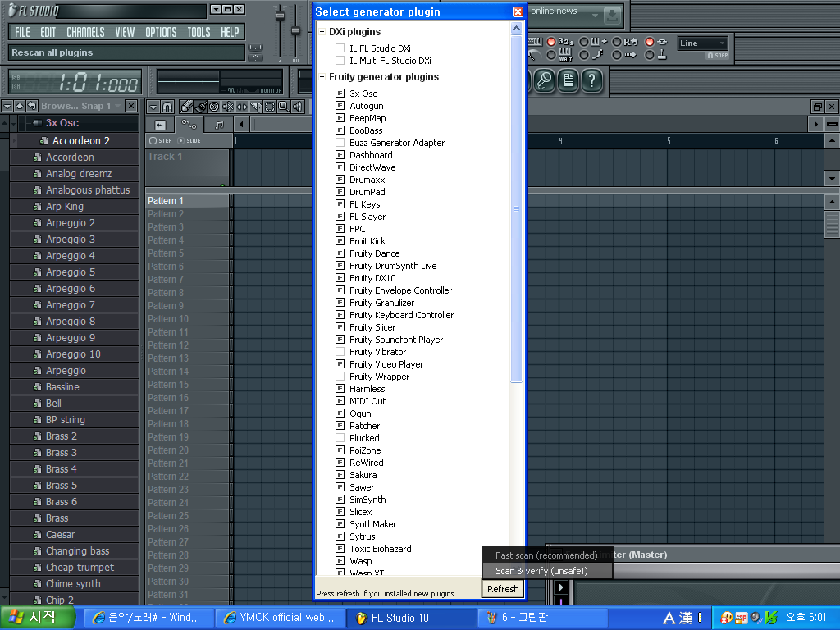The width and height of the screenshot is (840, 630).
Task: Open the project info document button
Action: pos(568,81)
